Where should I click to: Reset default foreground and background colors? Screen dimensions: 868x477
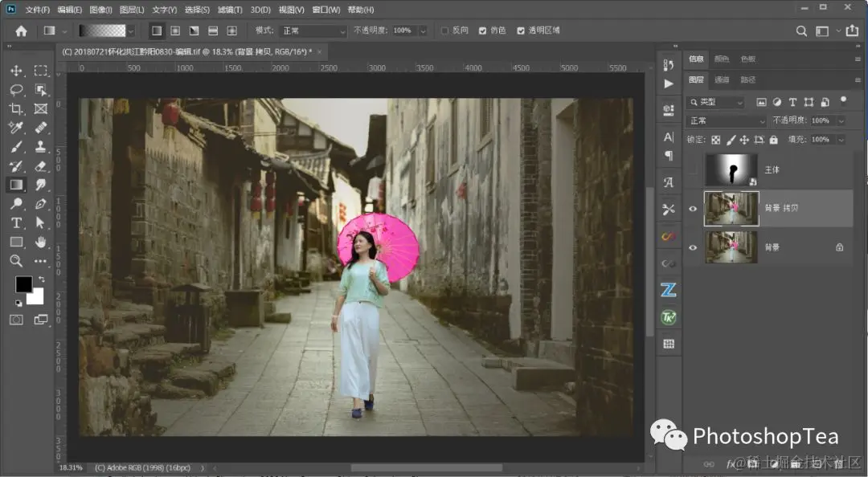pyautogui.click(x=18, y=303)
